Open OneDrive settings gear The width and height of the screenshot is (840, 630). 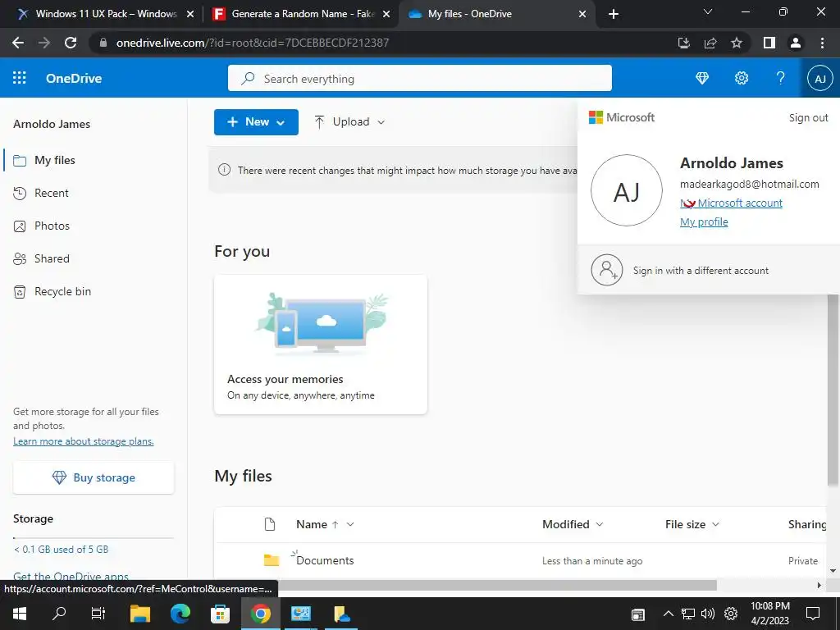742,78
